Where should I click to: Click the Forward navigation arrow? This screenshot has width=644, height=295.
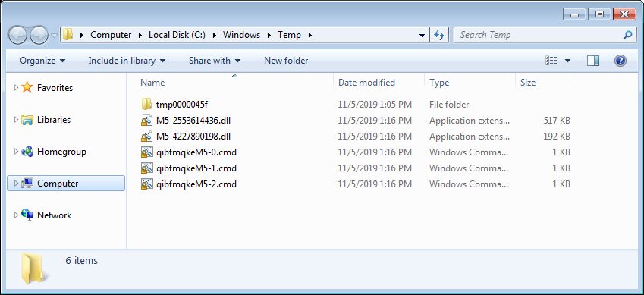39,36
